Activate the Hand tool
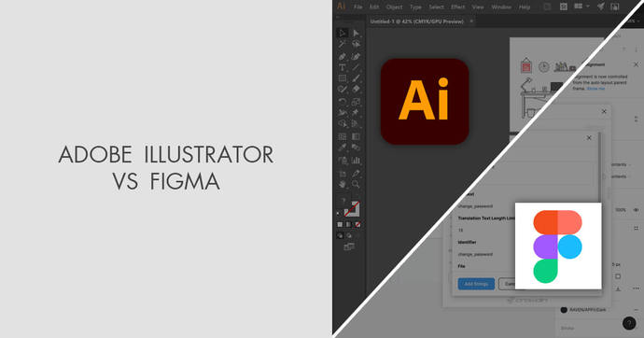Image resolution: width=644 pixels, height=338 pixels. point(343,185)
